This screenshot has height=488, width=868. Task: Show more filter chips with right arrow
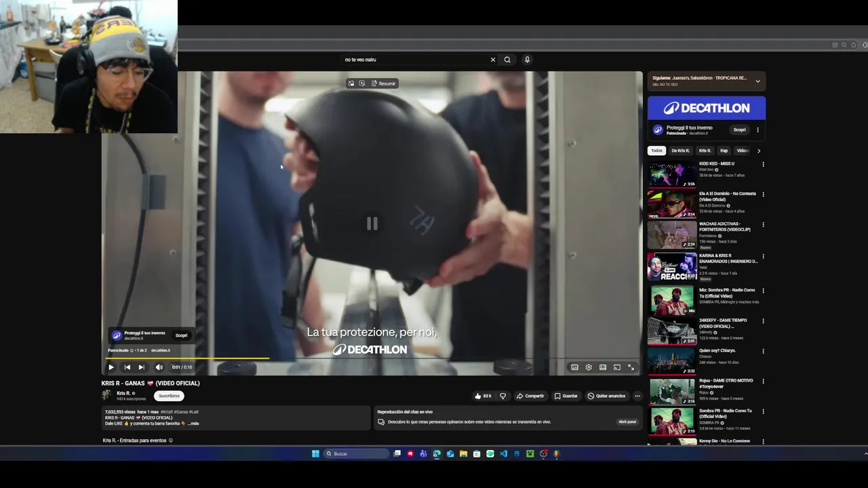pyautogui.click(x=759, y=150)
